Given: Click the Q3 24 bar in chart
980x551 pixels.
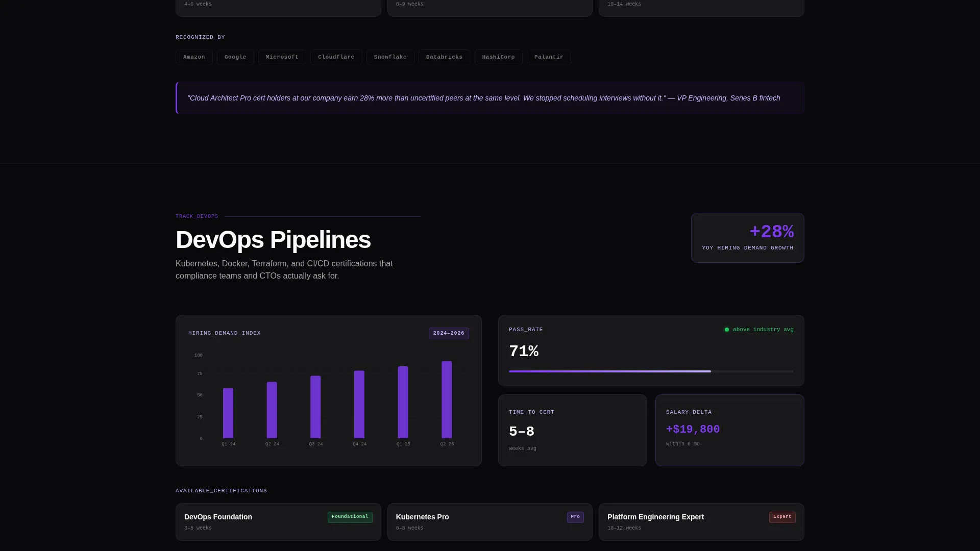Looking at the screenshot, I should point(315,407).
